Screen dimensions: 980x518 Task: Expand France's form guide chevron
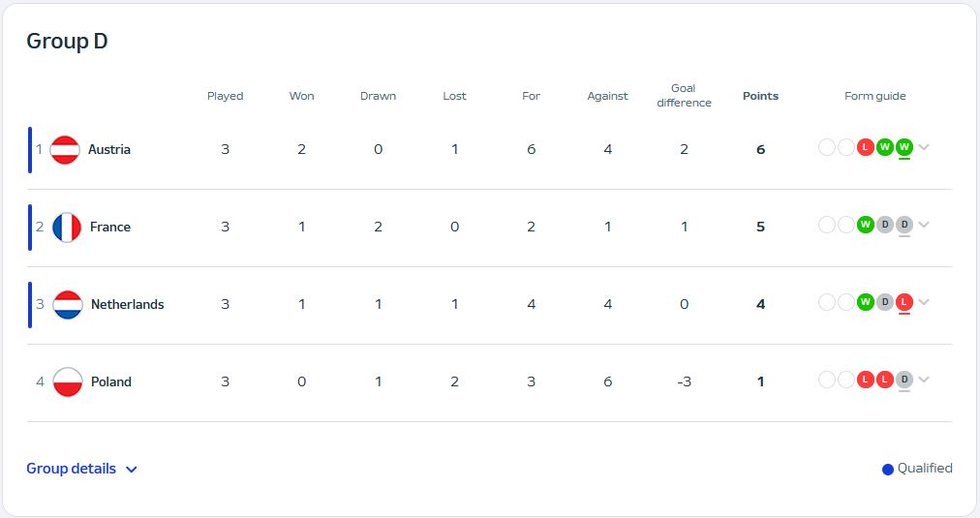click(x=924, y=225)
